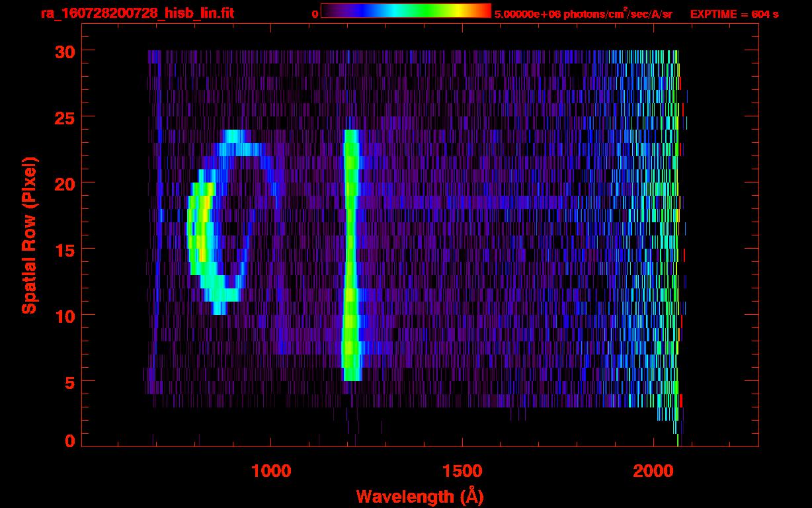812x508 pixels.
Task: Click the dark blue section of the color bar
Action: (x=350, y=11)
